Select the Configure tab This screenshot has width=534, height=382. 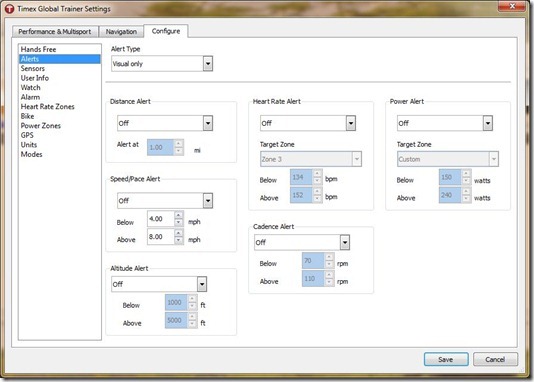[166, 31]
